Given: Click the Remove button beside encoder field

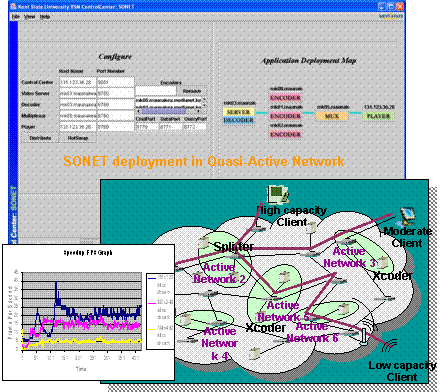Looking at the screenshot, I should pos(192,91).
